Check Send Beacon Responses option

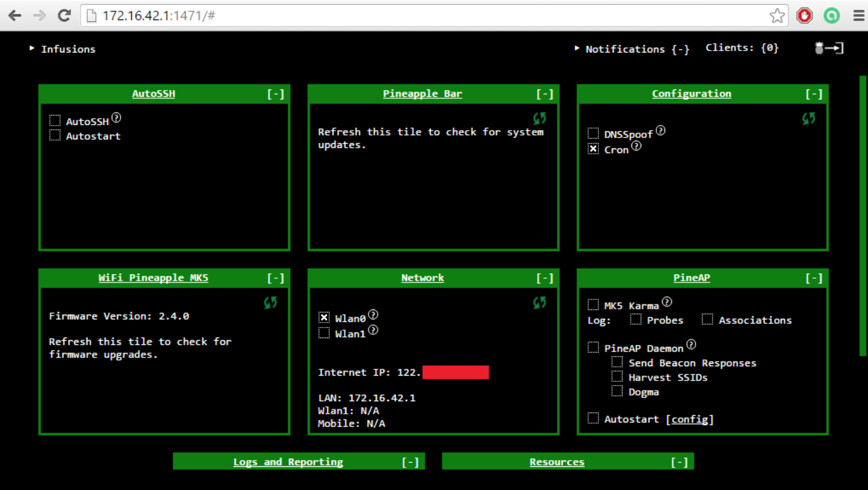pos(617,362)
